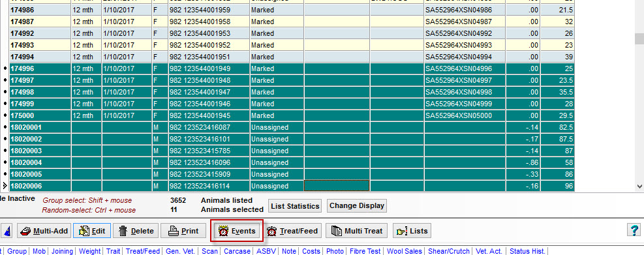Open the Gen. Vet. tab

coord(181,251)
